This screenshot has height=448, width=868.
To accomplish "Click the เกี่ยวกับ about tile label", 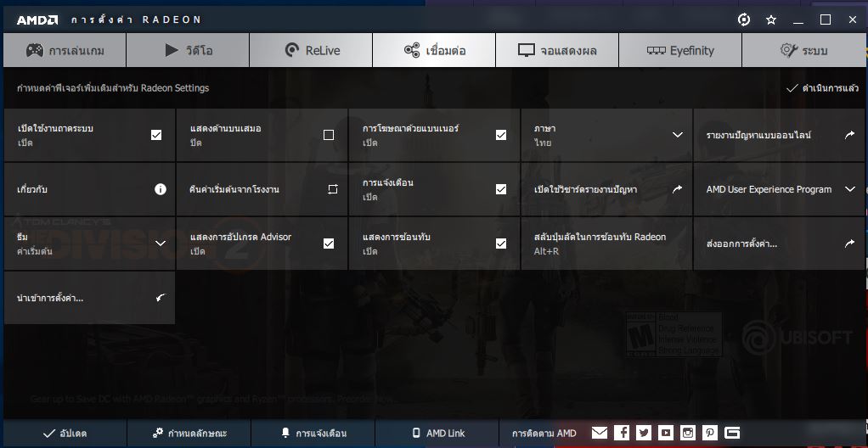I will click(x=32, y=189).
